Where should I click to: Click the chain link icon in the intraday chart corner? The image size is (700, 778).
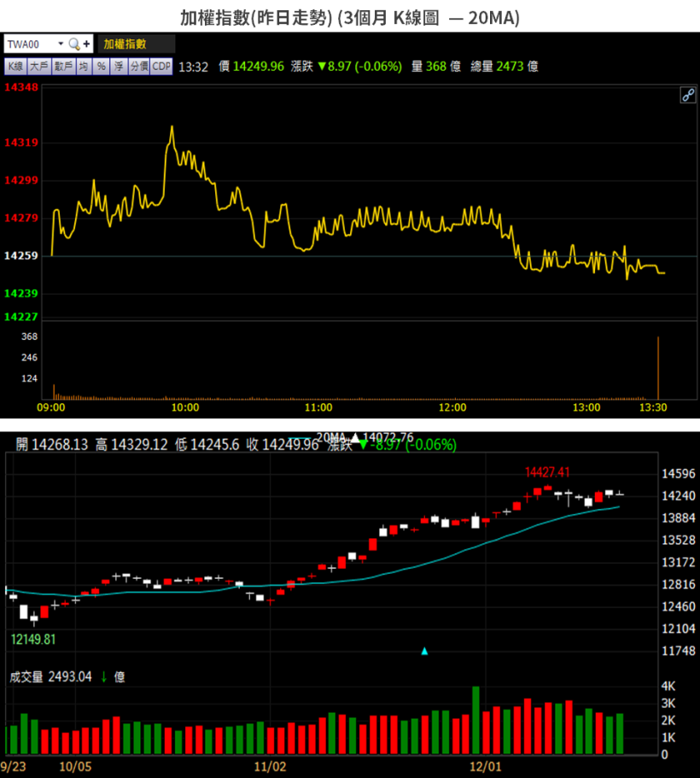pos(687,95)
